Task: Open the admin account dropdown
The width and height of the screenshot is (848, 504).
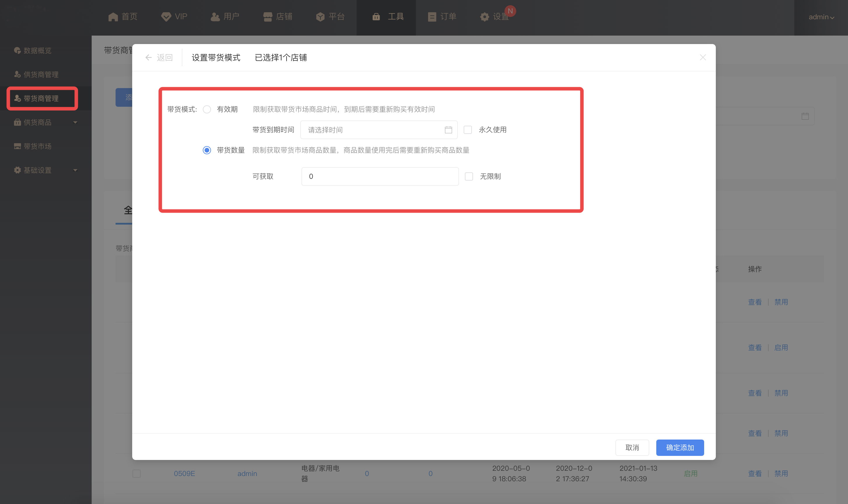Action: [821, 17]
